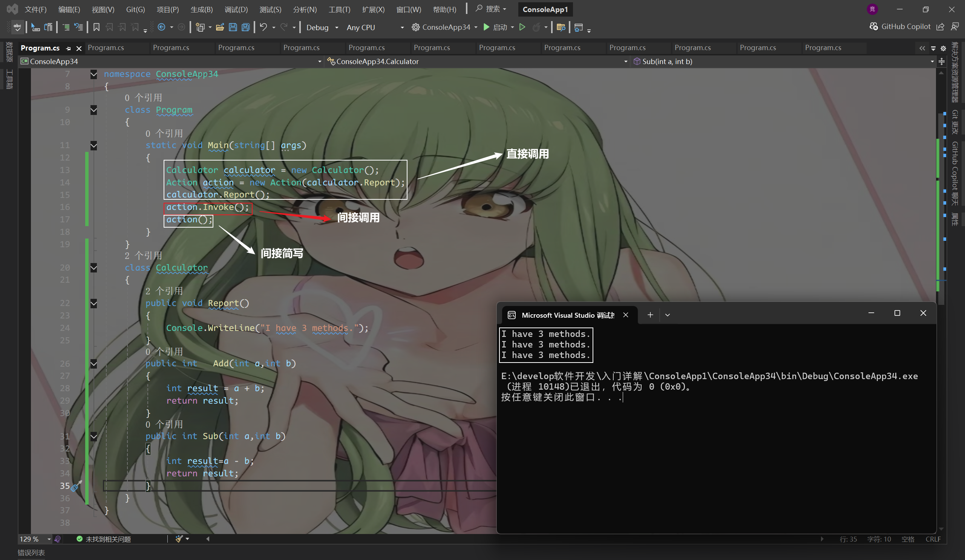The width and height of the screenshot is (965, 560).
Task: Click the screwdriver quick action icon on line 35
Action: [x=76, y=486]
